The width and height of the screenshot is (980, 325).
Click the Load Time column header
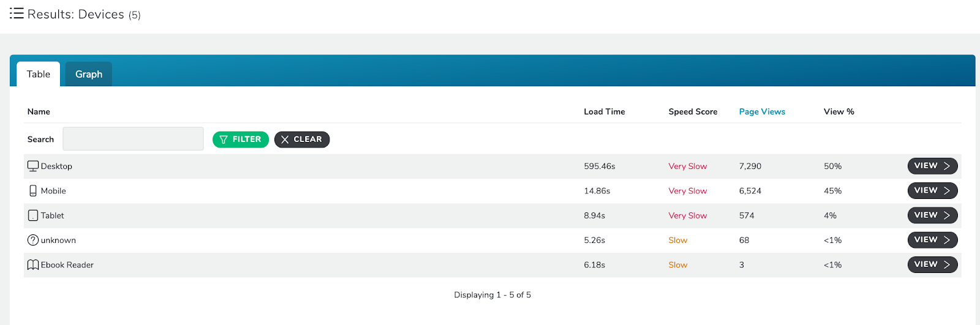[605, 111]
